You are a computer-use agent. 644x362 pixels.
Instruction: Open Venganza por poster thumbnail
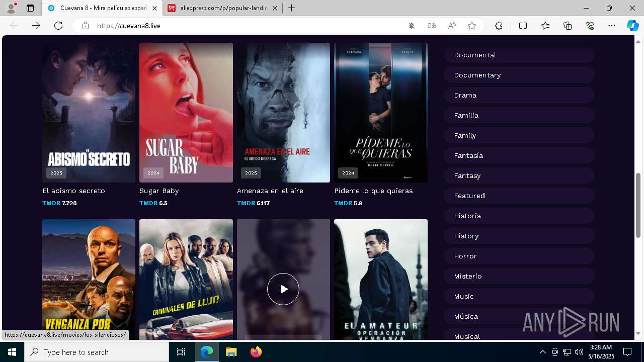[x=89, y=279]
